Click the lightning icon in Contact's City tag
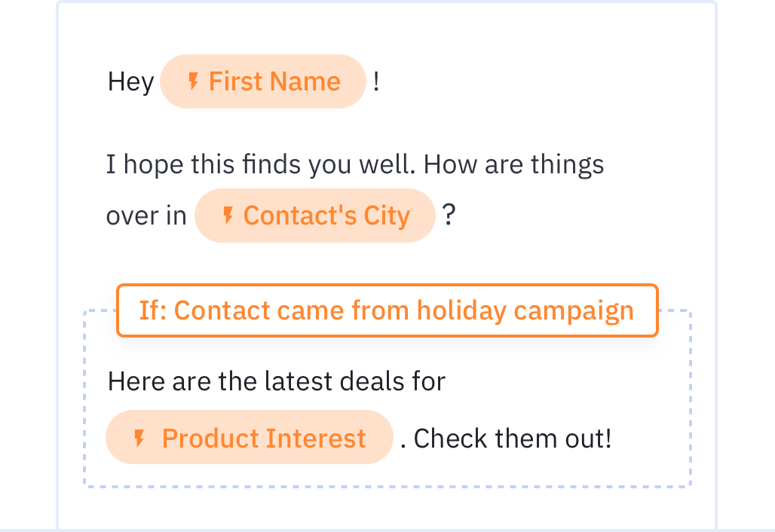This screenshot has height=532, width=775. click(228, 216)
